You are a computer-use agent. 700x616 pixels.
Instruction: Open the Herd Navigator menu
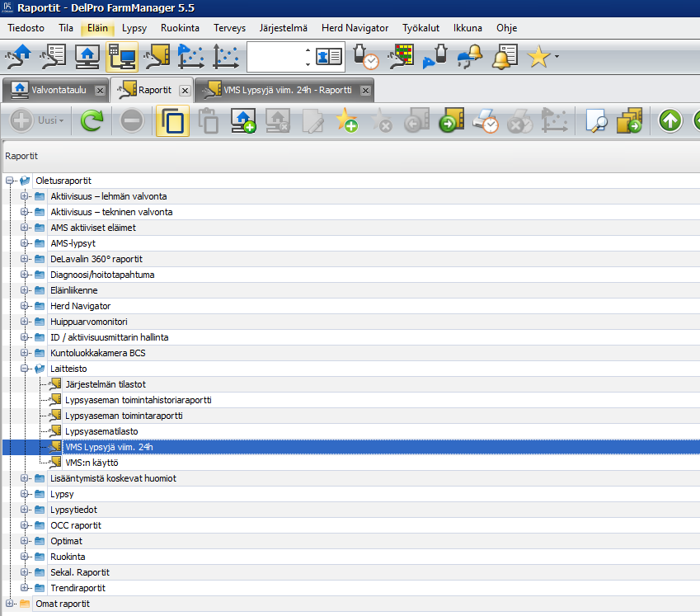tap(355, 28)
